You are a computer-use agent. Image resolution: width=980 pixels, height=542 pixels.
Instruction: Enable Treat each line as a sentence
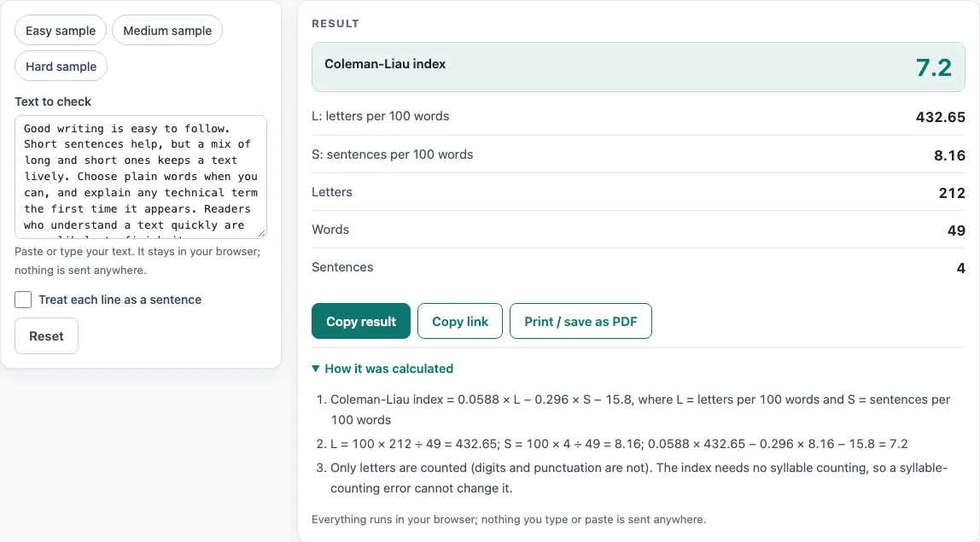coord(23,300)
